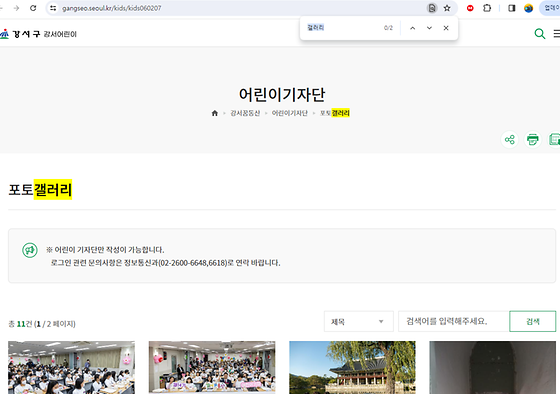Bookmark this page with star icon
This screenshot has width=560, height=394.
(x=447, y=8)
